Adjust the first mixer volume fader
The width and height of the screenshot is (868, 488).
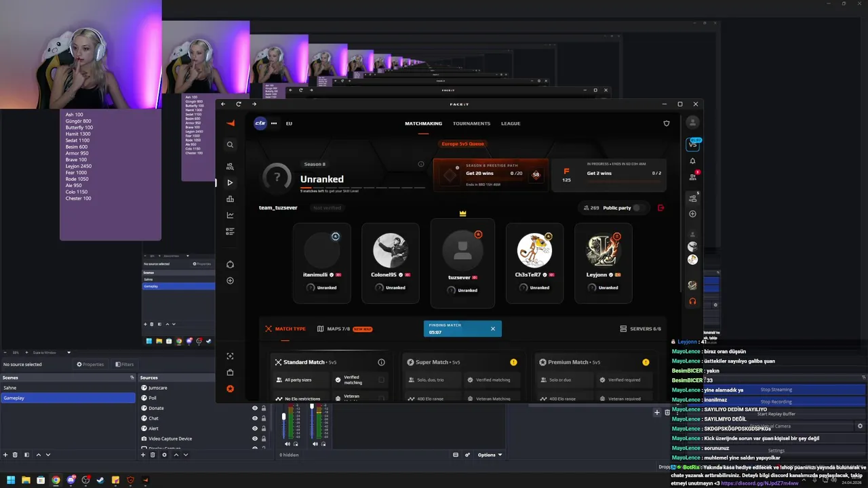coord(283,417)
